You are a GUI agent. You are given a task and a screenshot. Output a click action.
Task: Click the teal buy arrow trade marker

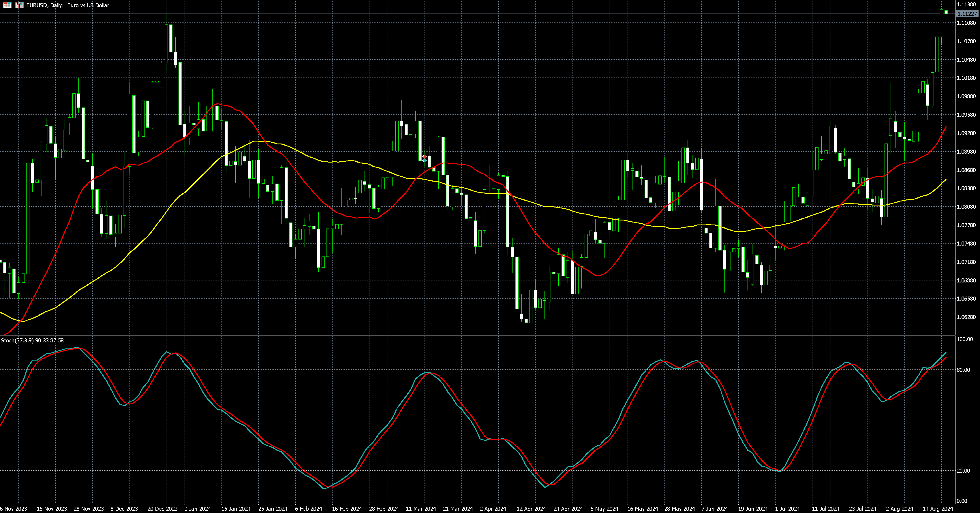[425, 160]
